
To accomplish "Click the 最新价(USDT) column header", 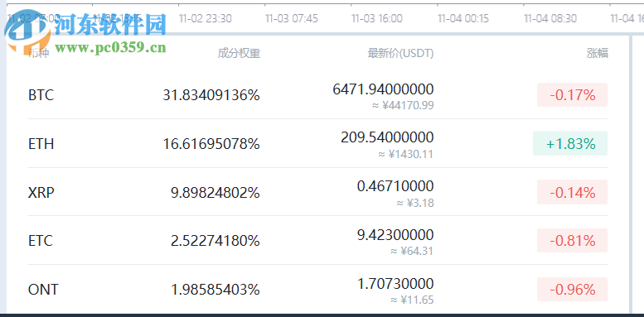I will pos(400,53).
